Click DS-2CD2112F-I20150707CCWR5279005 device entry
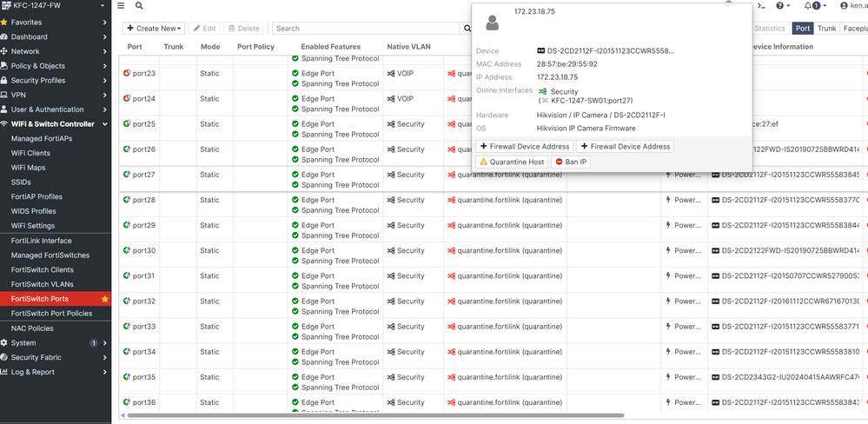The image size is (868, 424). tap(791, 275)
